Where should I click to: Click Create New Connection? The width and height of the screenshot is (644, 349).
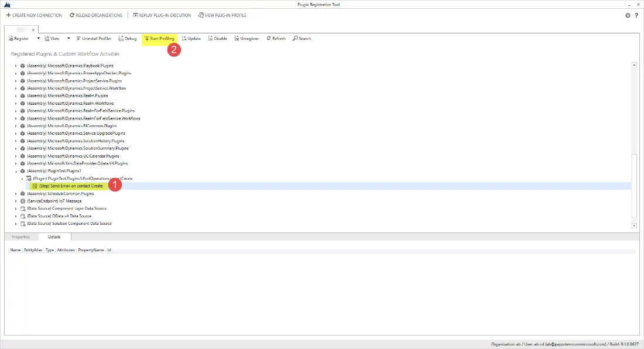click(34, 15)
